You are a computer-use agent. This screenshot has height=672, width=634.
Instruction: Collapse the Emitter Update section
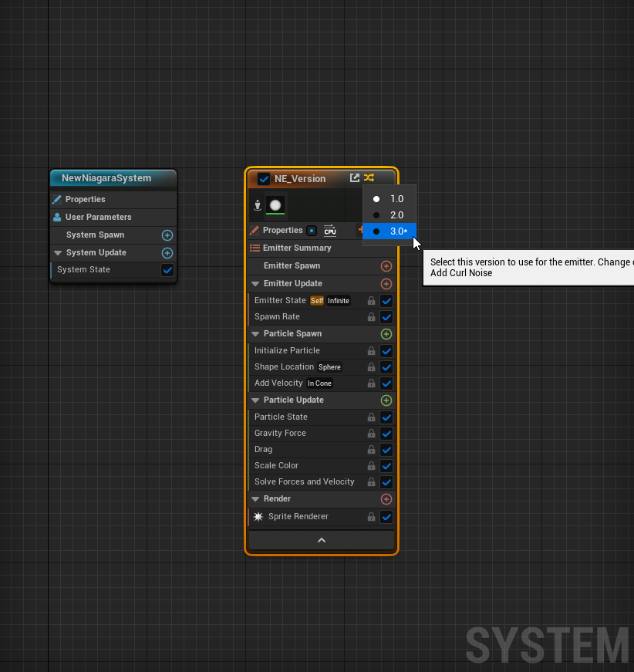255,283
